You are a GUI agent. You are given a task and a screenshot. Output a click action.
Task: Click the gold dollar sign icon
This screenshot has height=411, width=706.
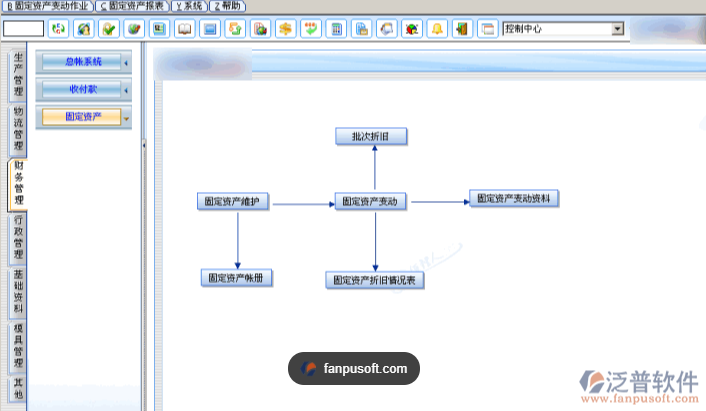pyautogui.click(x=285, y=29)
